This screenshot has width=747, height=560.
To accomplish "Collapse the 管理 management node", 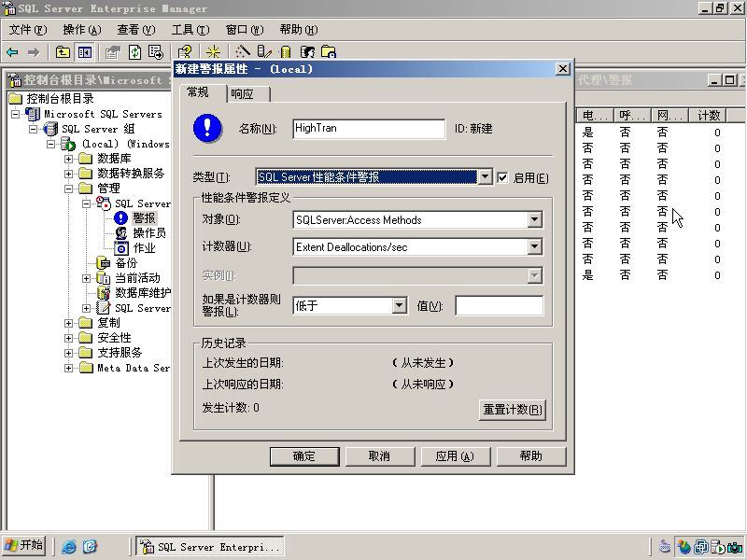I will [68, 189].
